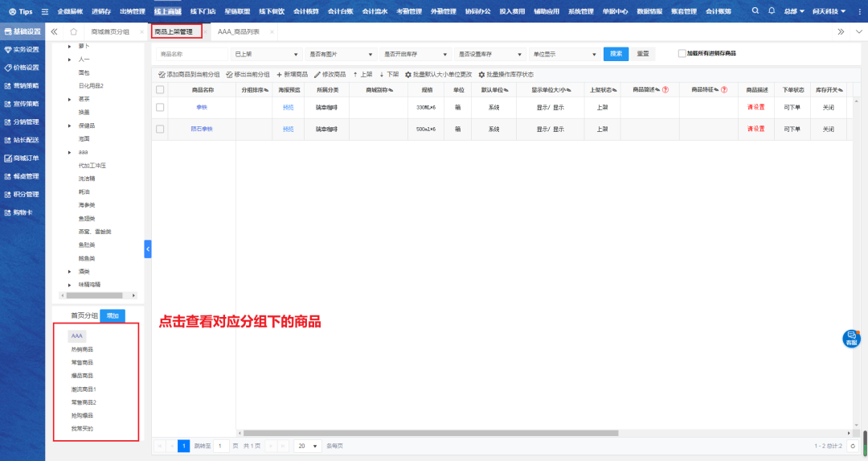Click the blue 增加 button for 首页分组
Image resolution: width=868 pixels, height=461 pixels.
pyautogui.click(x=113, y=316)
